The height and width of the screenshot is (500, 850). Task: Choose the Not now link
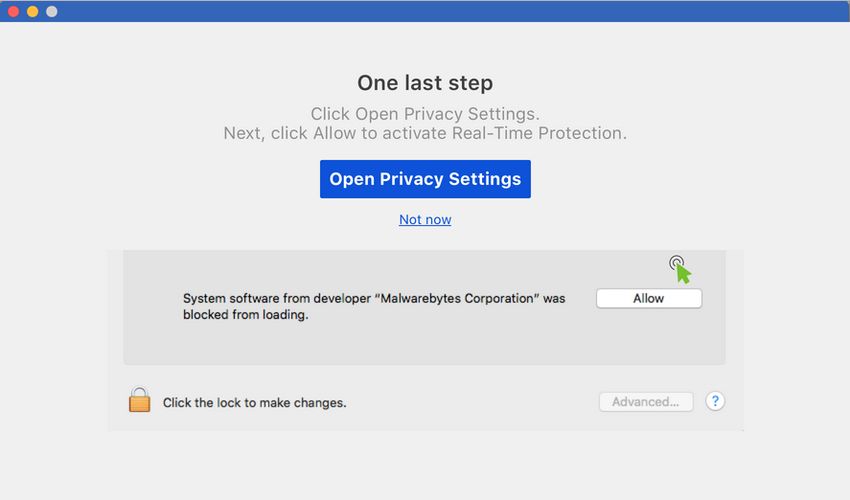425,220
